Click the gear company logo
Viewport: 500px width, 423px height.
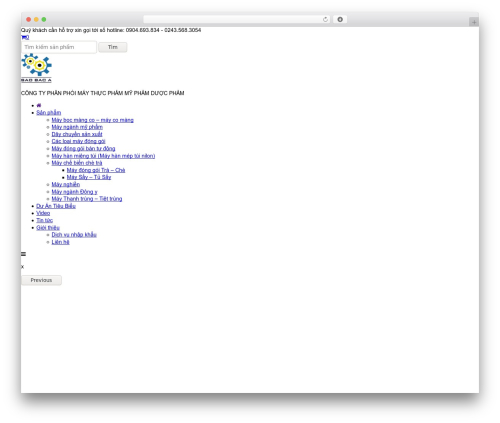pos(36,68)
